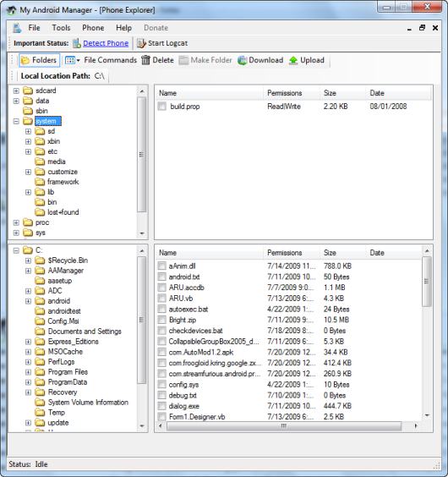Check the build.prop file checkbox
This screenshot has height=477, width=448.
tap(161, 107)
